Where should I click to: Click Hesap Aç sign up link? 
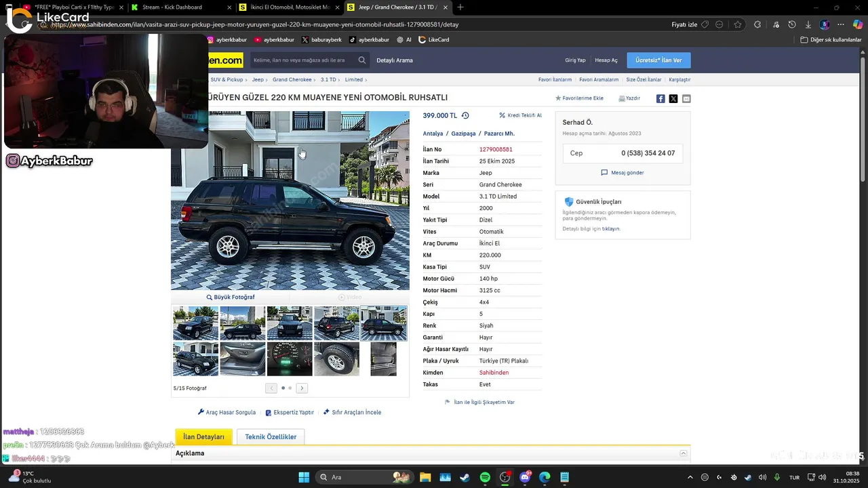[x=606, y=60]
